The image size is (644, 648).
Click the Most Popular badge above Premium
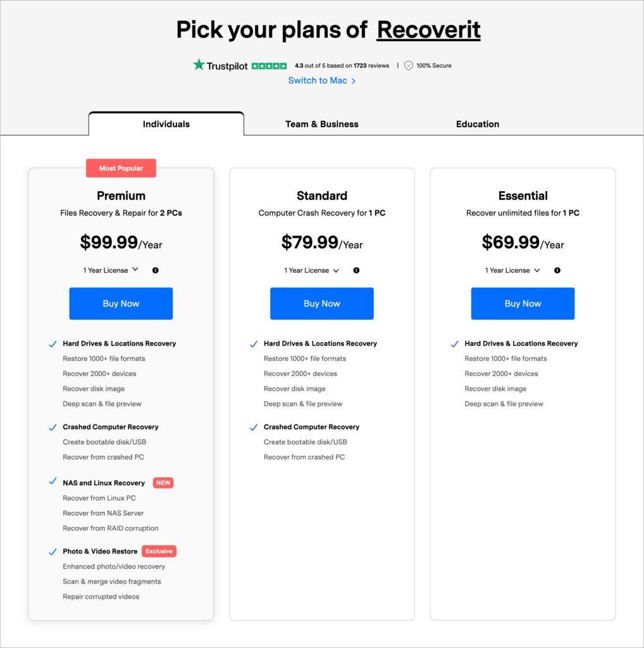(x=121, y=168)
